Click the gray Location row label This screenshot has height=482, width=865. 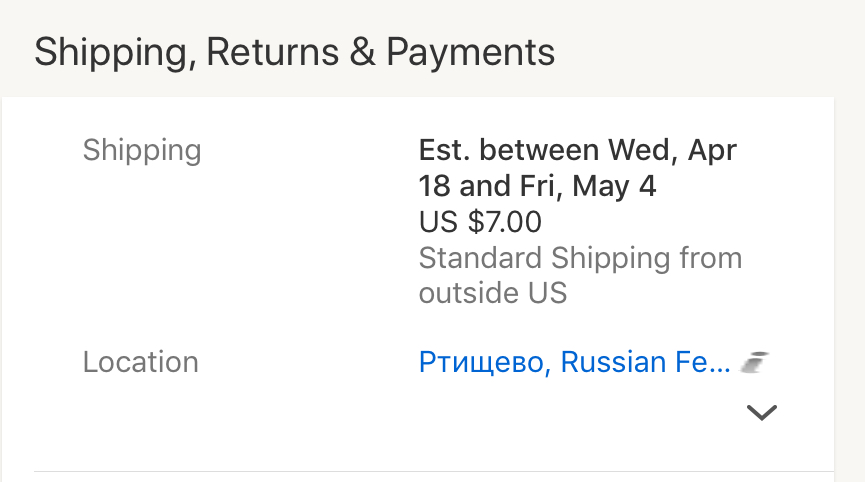pos(141,362)
